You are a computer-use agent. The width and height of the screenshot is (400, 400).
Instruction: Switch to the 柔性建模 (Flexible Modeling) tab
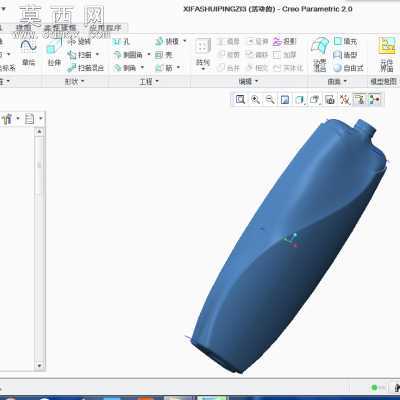(60, 28)
